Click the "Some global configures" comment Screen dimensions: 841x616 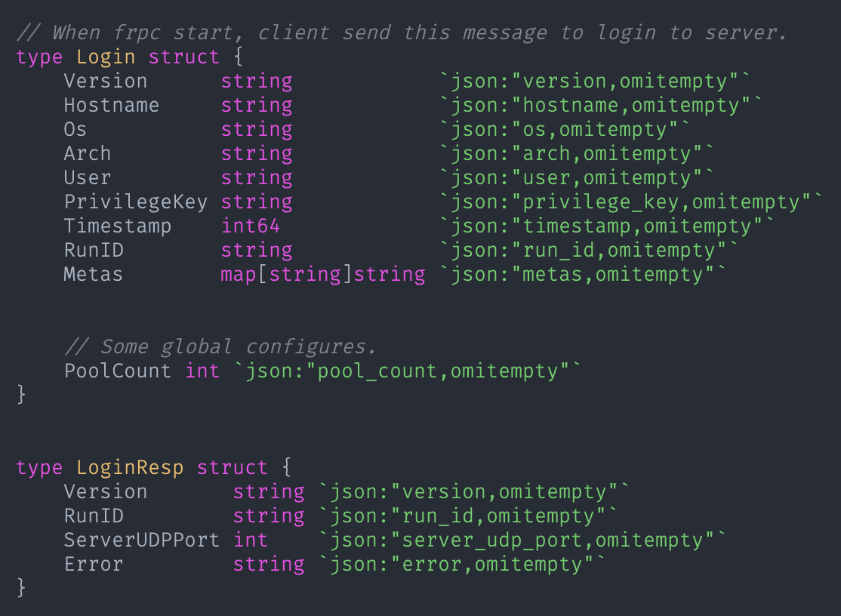220,346
